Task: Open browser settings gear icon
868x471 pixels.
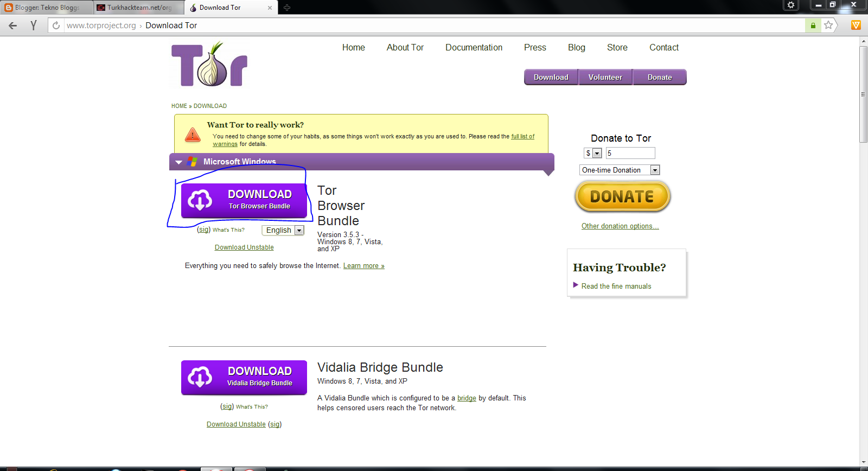Action: pos(791,5)
